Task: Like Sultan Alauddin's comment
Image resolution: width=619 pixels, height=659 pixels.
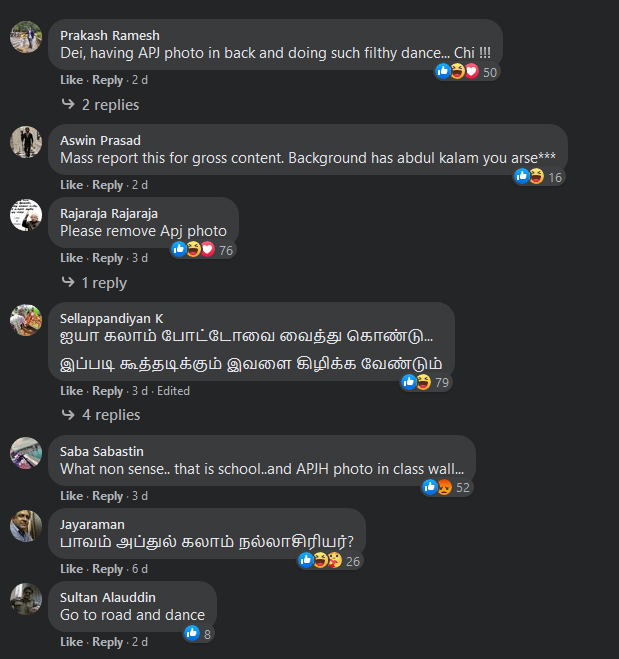Action: pos(71,642)
